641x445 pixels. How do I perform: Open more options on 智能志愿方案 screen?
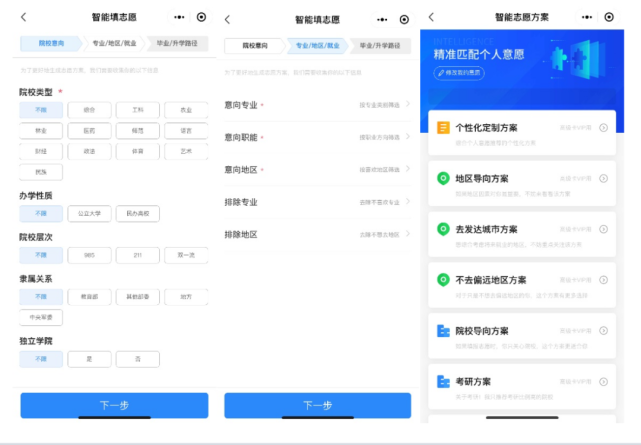click(x=587, y=17)
